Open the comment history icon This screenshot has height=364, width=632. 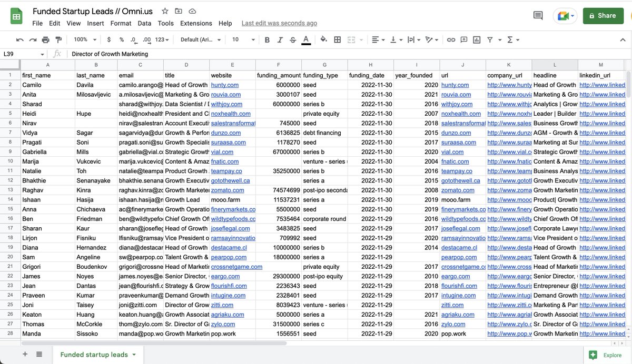tap(538, 16)
